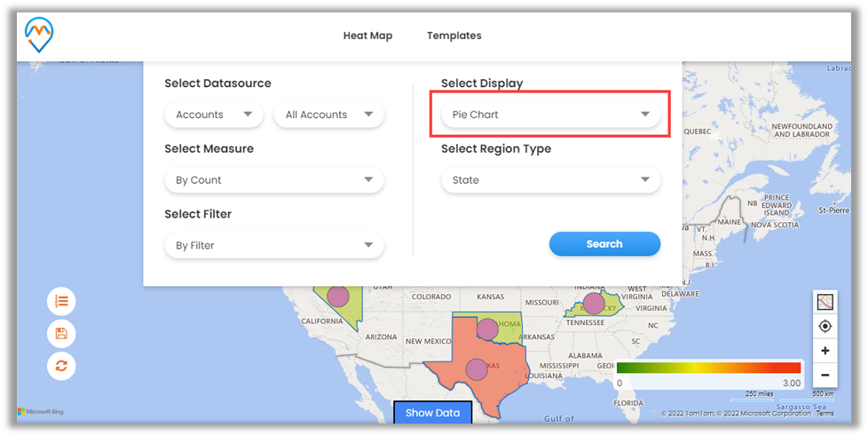This screenshot has height=436, width=868.
Task: Click the Show Data button
Action: pos(433,413)
